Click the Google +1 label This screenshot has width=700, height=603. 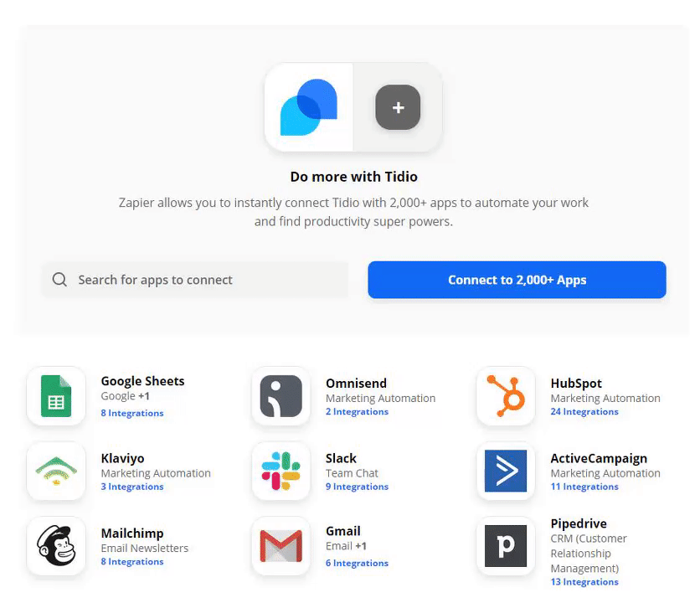pos(125,396)
